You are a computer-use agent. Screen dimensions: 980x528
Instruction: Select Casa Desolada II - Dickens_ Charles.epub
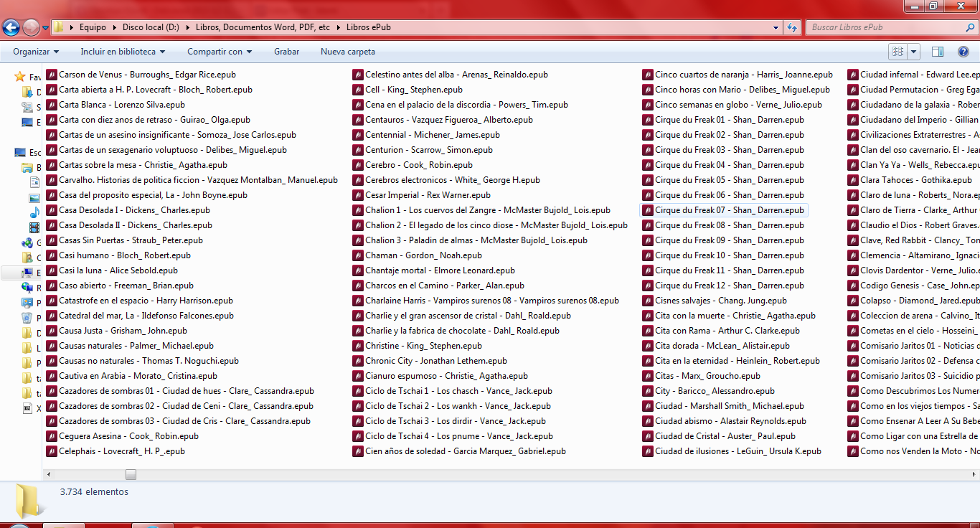coord(129,225)
